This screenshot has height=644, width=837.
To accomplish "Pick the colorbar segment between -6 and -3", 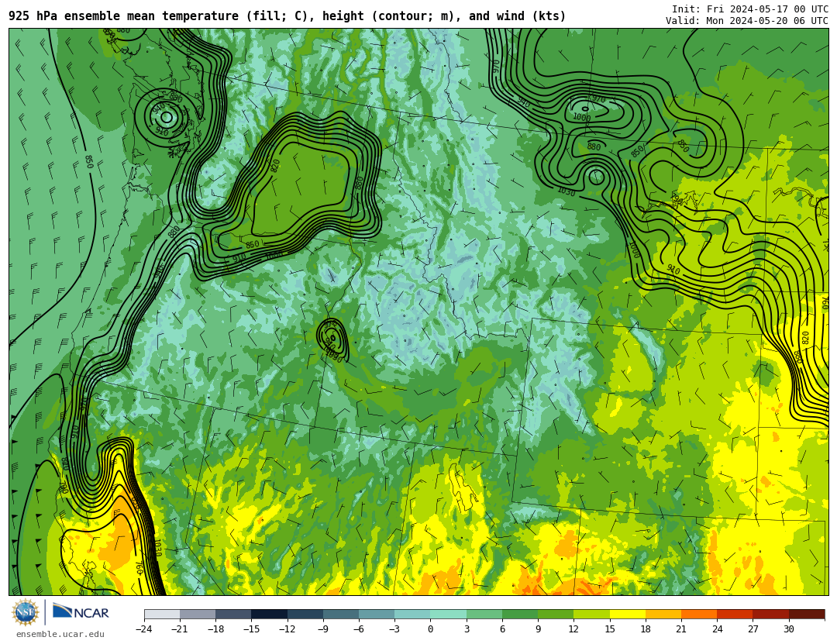I will tap(377, 614).
